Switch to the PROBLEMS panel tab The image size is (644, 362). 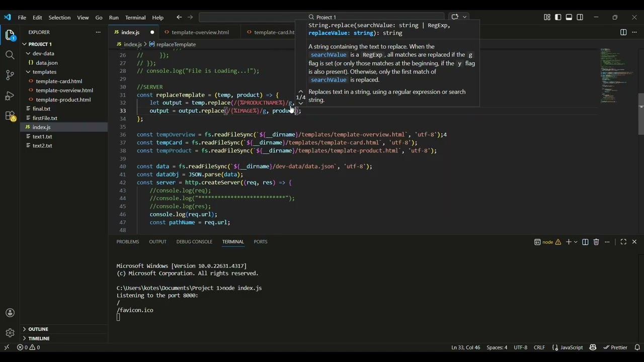[x=128, y=242]
